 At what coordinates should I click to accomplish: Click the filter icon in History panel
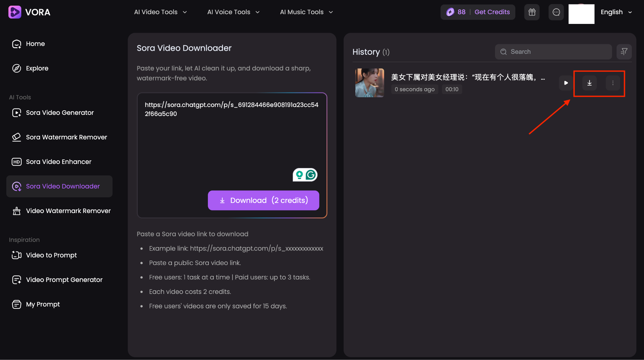click(624, 52)
